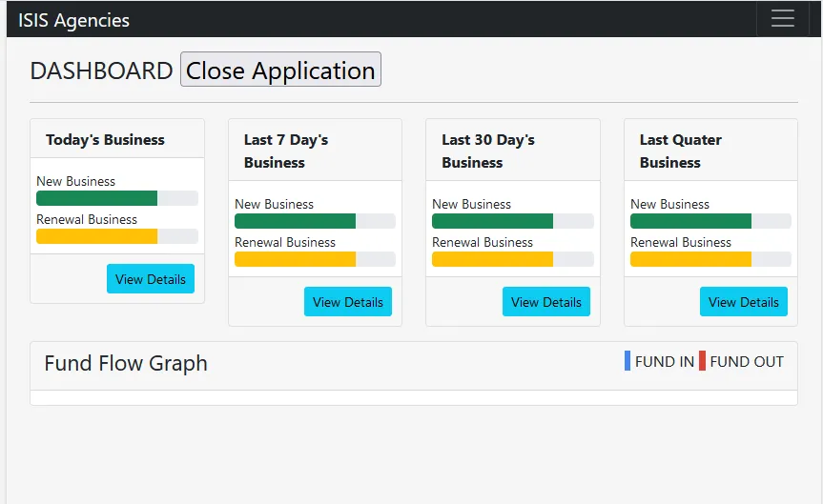Click the Fund Flow Graph heading
This screenshot has height=504, width=823.
click(126, 363)
